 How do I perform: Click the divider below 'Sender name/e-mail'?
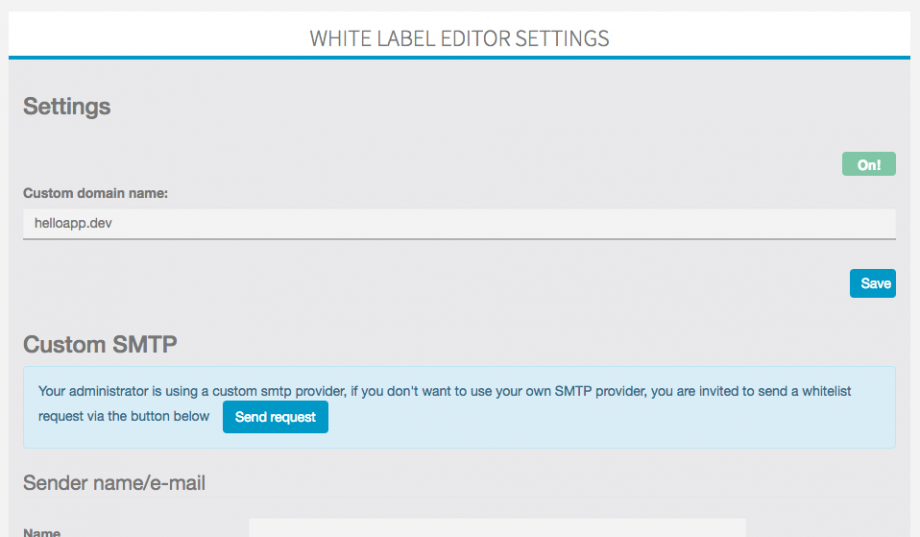coord(459,498)
